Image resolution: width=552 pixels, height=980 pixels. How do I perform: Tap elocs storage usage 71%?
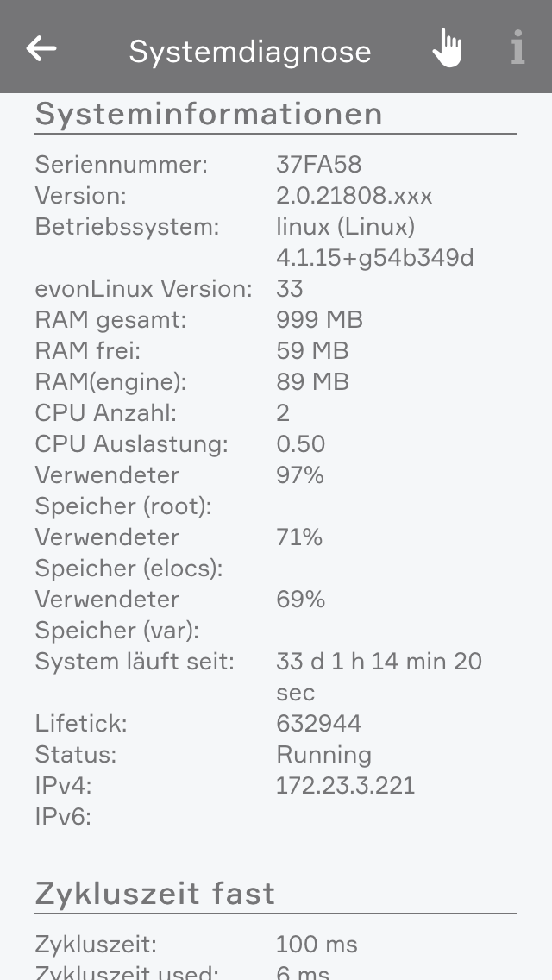[x=298, y=537]
